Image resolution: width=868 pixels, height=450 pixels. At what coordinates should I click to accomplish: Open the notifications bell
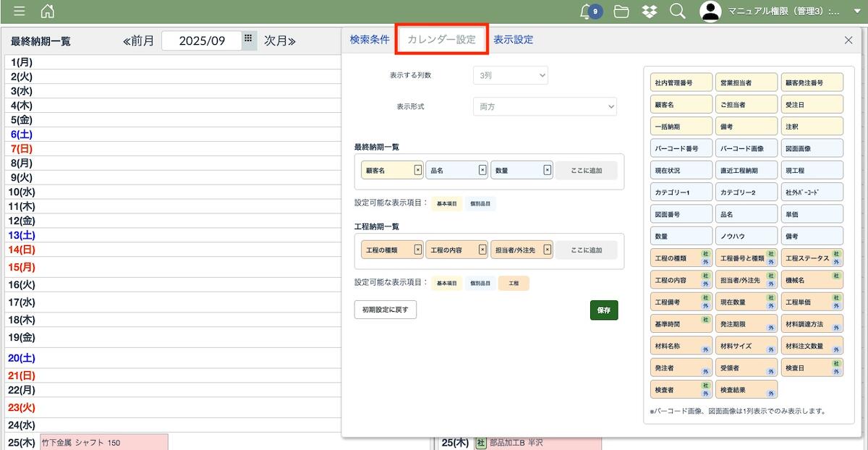(587, 11)
